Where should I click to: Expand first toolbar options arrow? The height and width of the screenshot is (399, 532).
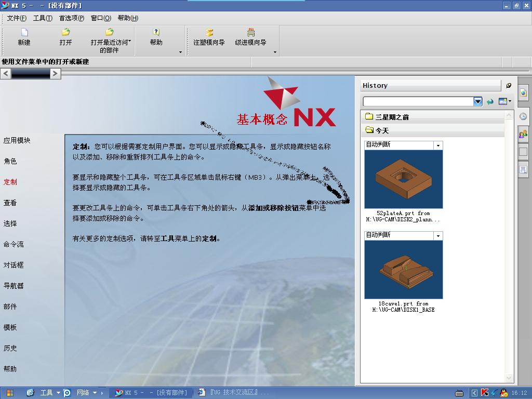click(180, 52)
